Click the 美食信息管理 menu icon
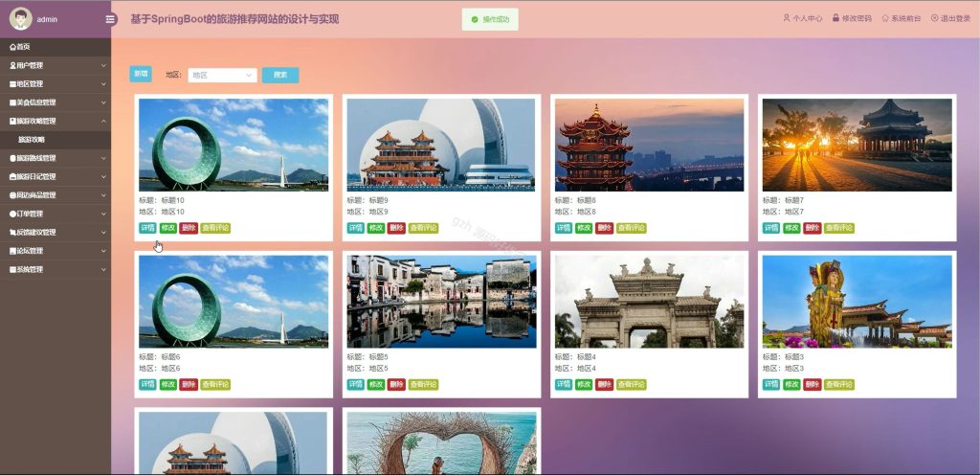Image resolution: width=980 pixels, height=475 pixels. [x=13, y=102]
